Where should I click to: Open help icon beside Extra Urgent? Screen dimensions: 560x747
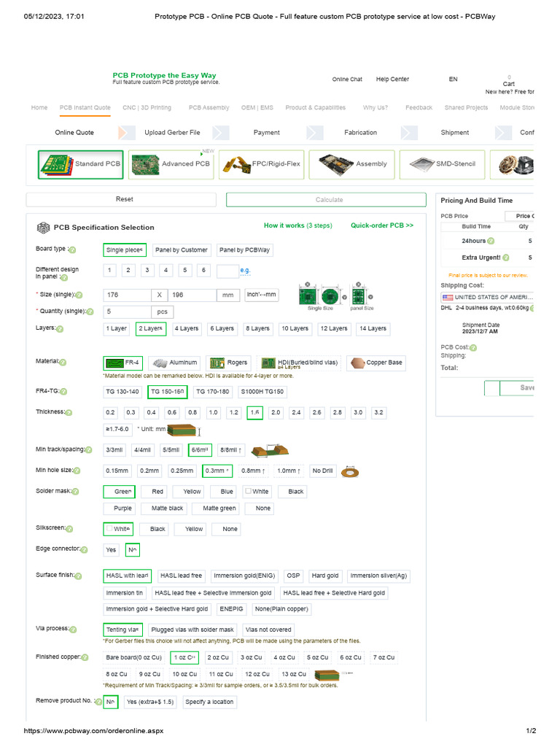point(506,258)
